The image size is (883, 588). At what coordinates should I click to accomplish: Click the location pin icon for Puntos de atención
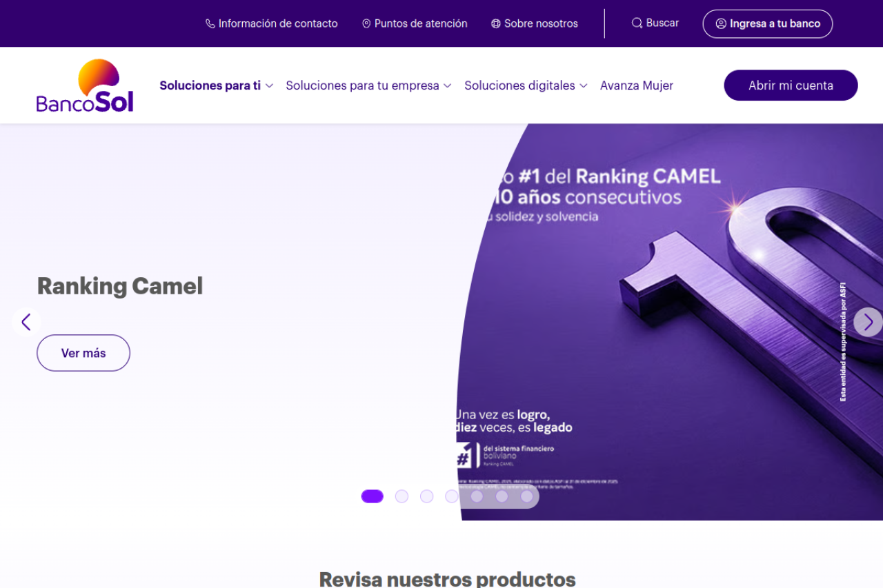click(x=366, y=23)
